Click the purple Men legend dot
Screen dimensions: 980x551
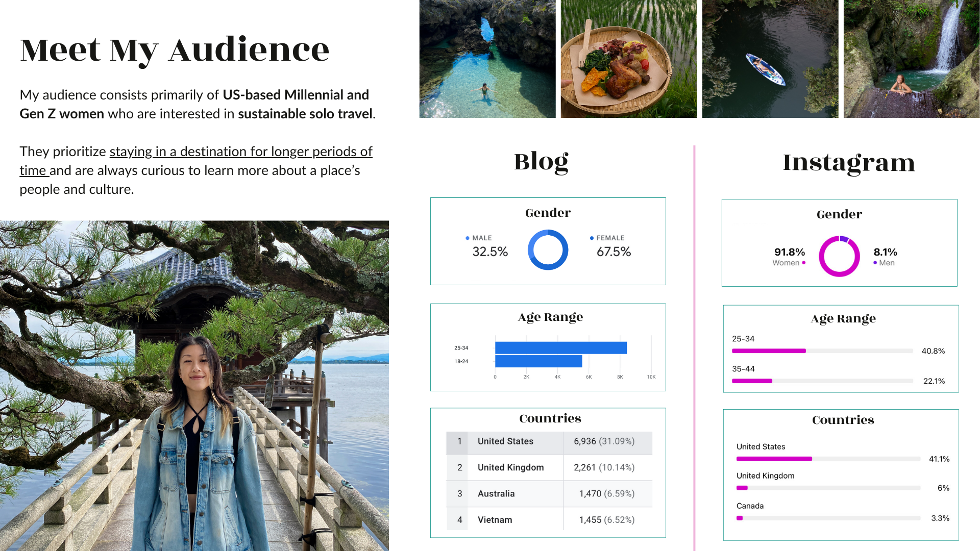coord(875,263)
